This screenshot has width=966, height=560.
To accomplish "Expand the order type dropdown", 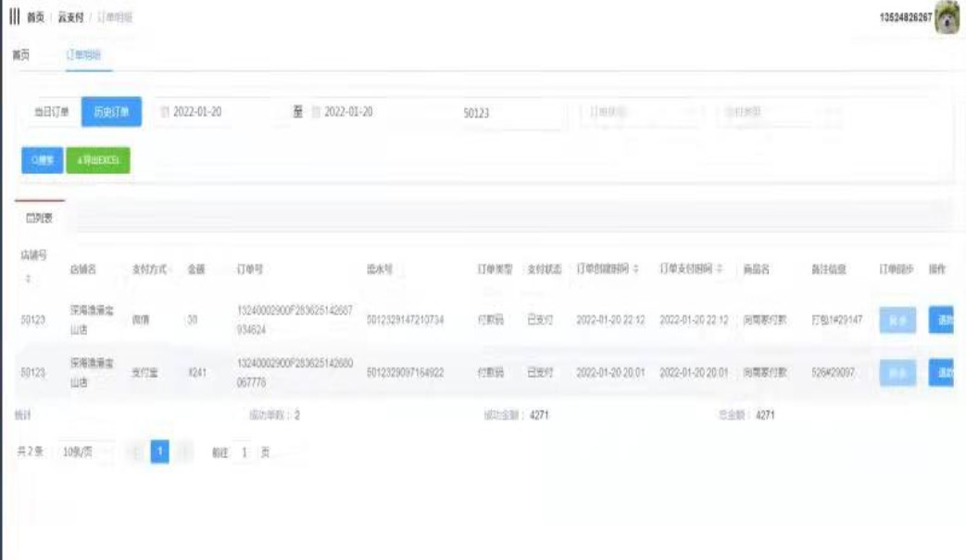I will [641, 112].
